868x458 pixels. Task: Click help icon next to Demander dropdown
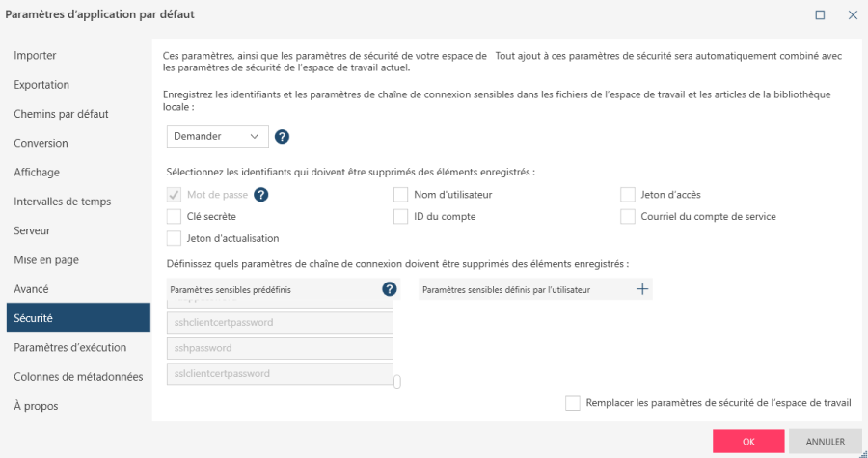click(283, 137)
